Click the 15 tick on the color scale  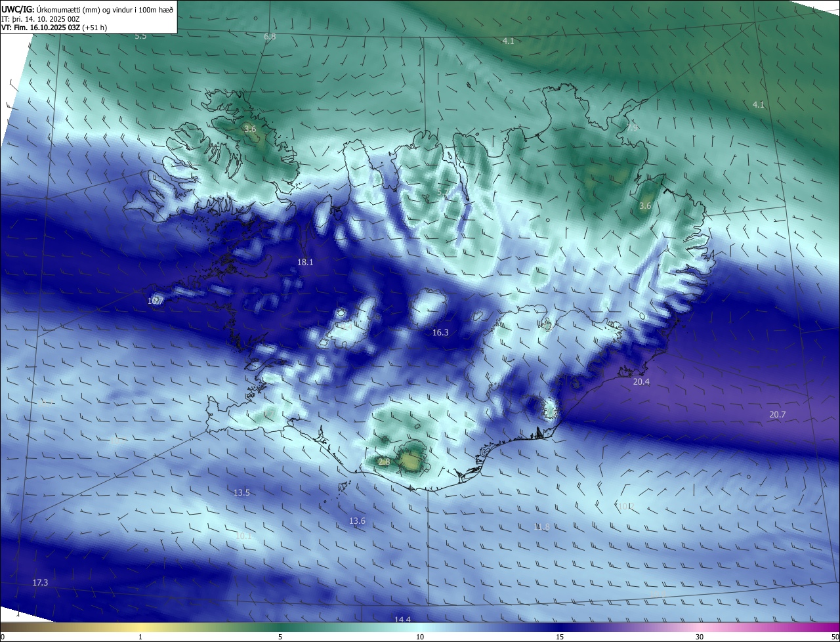(x=560, y=637)
